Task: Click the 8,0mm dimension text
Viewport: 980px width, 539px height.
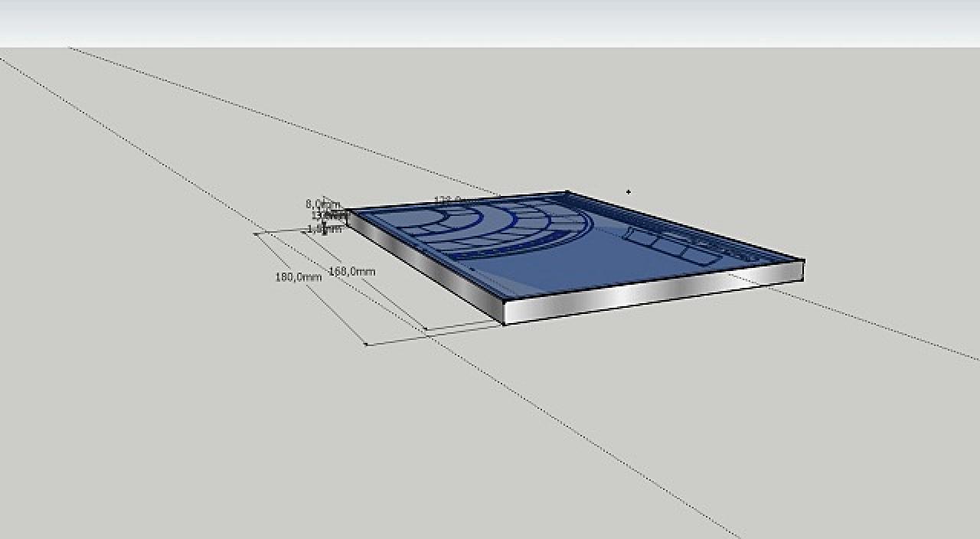Action: [322, 204]
